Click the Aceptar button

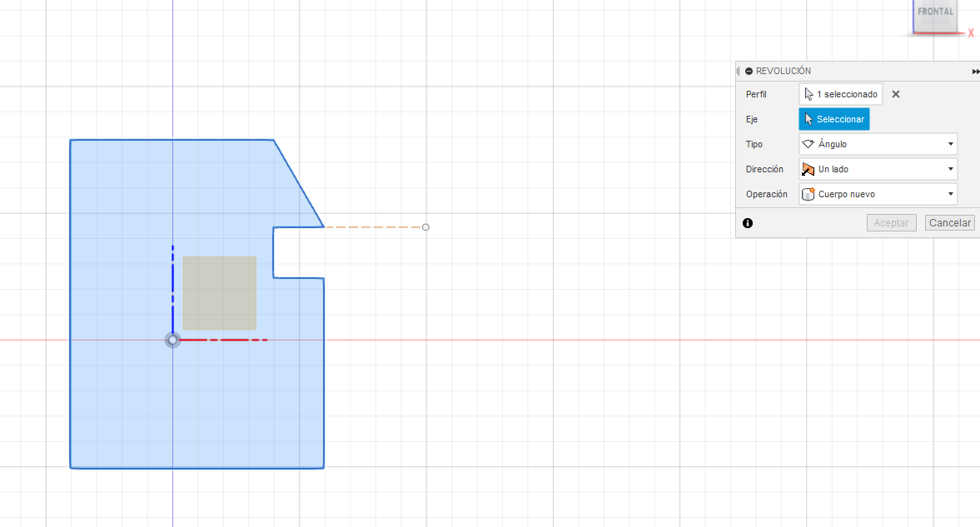pos(891,223)
